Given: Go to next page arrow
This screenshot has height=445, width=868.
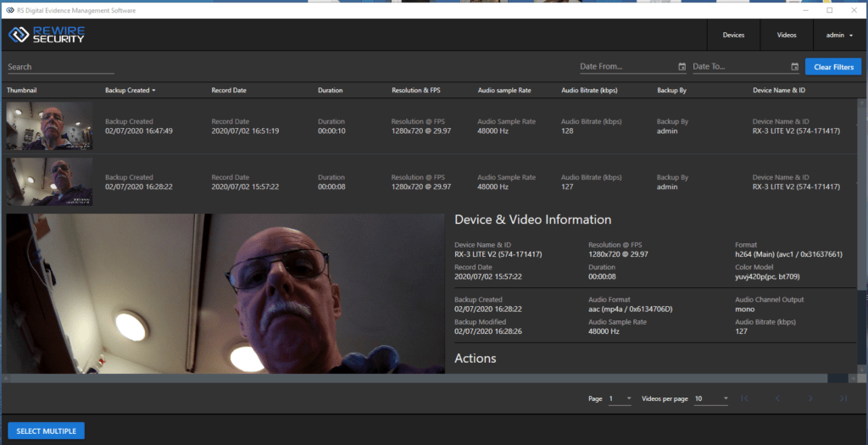Looking at the screenshot, I should [810, 398].
